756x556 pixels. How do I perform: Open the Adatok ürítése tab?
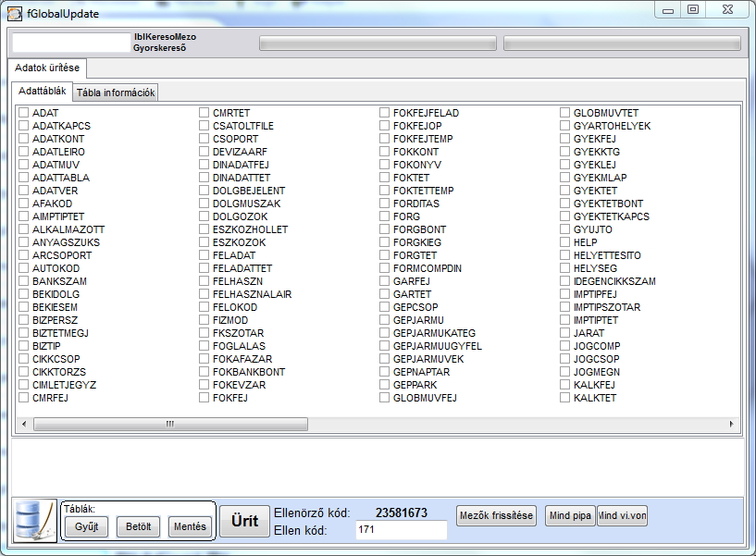[x=47, y=68]
